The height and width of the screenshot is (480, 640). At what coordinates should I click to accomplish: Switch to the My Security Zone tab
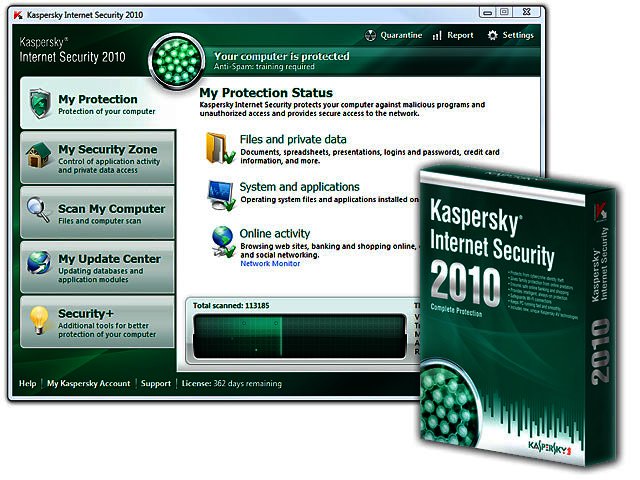click(x=107, y=157)
